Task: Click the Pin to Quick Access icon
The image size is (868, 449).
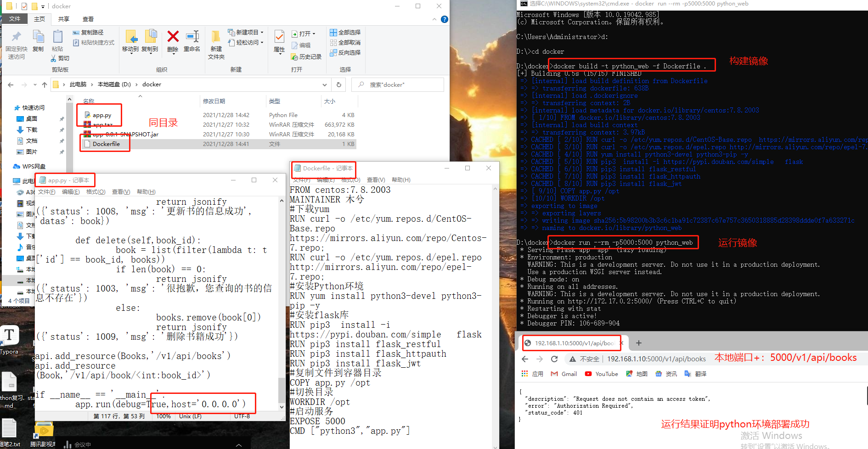Action: pos(17,37)
